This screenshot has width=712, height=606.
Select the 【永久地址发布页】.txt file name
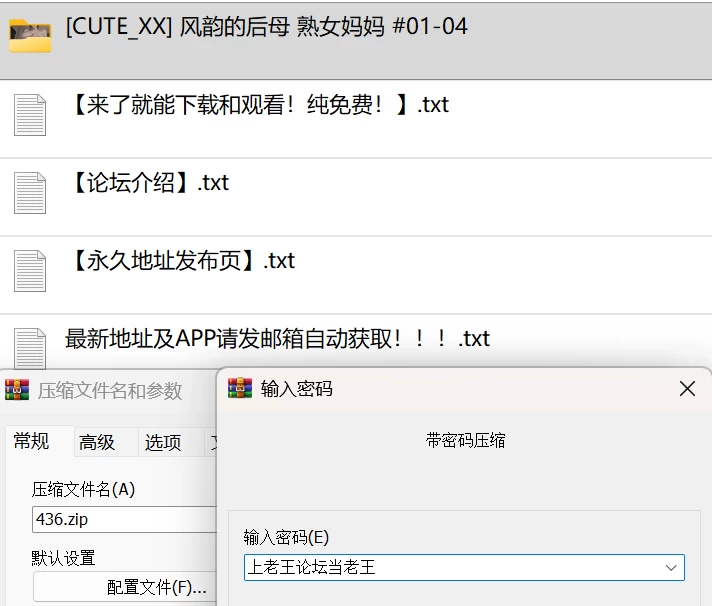(x=183, y=261)
